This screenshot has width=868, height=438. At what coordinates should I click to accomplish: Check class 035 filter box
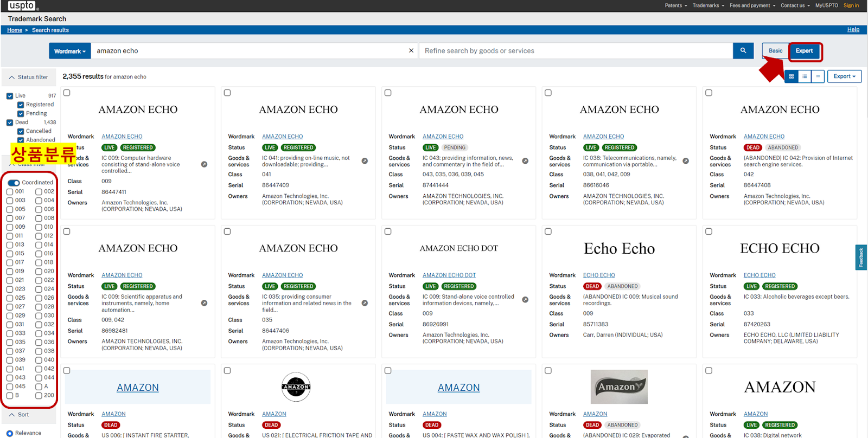coord(10,342)
